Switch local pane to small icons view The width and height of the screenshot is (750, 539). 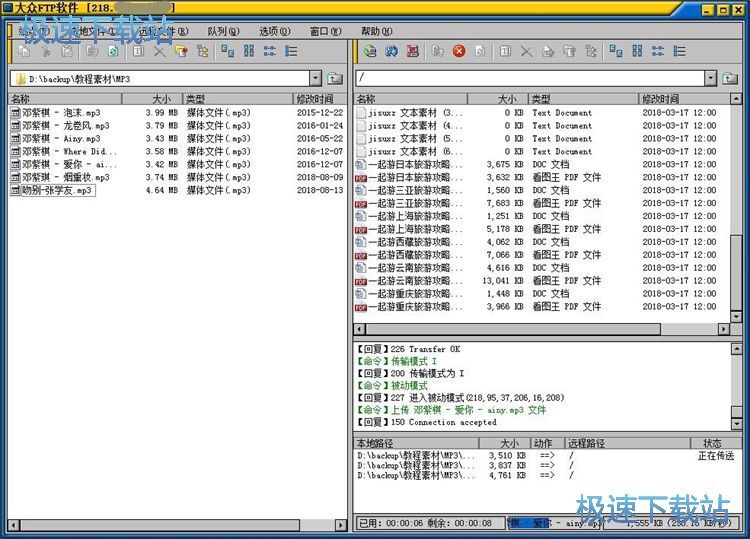coord(249,51)
